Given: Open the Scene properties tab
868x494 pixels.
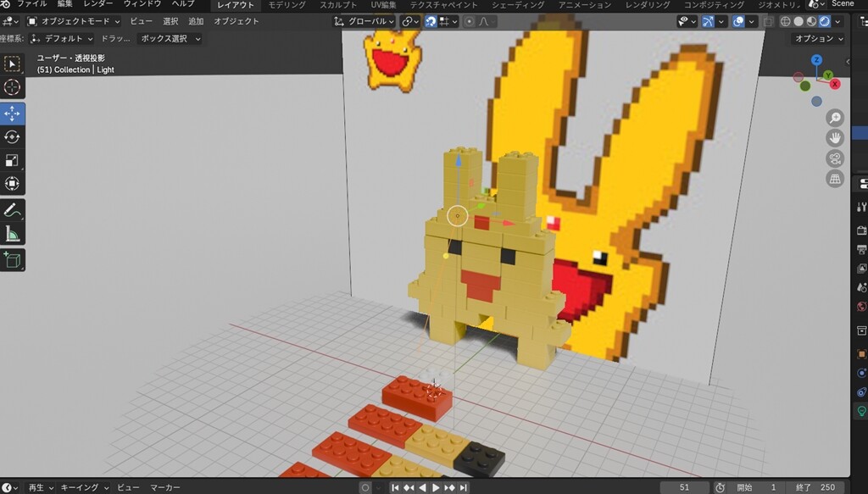Looking at the screenshot, I should tap(861, 287).
